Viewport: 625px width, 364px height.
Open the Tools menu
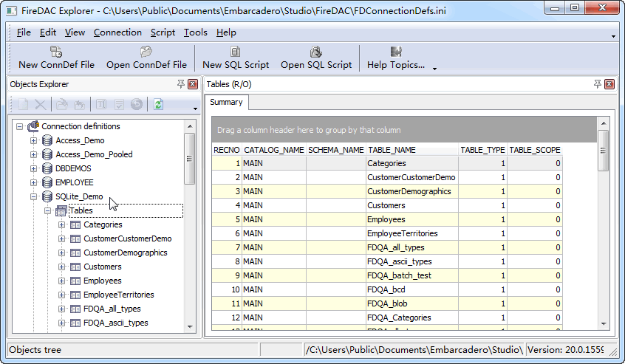tap(195, 32)
